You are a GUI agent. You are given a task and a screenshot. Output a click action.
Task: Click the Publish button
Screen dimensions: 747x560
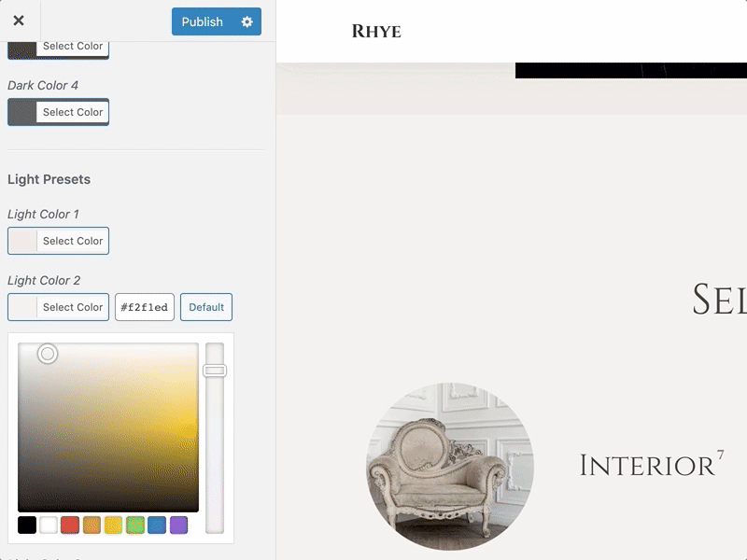tap(203, 21)
